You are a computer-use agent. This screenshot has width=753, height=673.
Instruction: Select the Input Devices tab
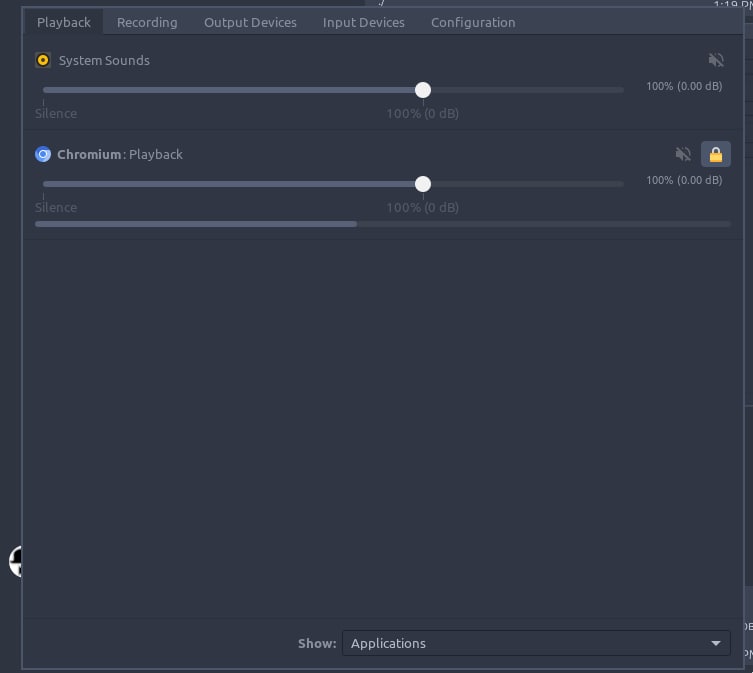pos(364,23)
